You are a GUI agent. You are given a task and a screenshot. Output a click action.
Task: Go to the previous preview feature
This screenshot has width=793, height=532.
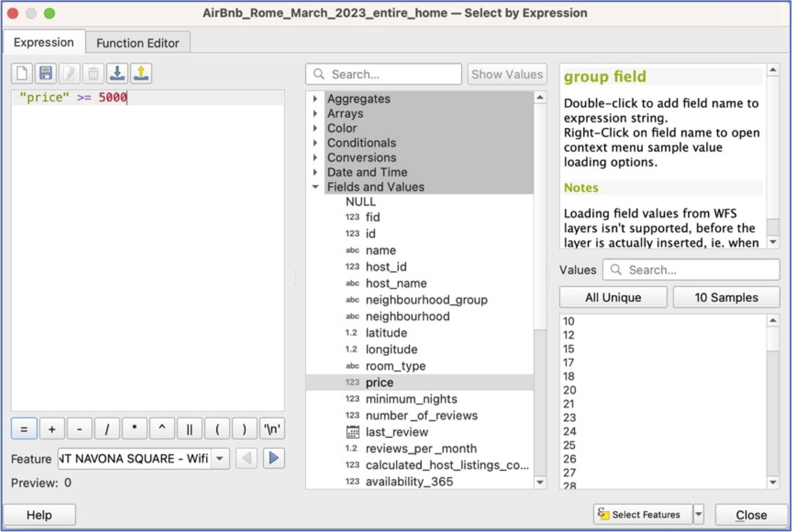pyautogui.click(x=246, y=458)
